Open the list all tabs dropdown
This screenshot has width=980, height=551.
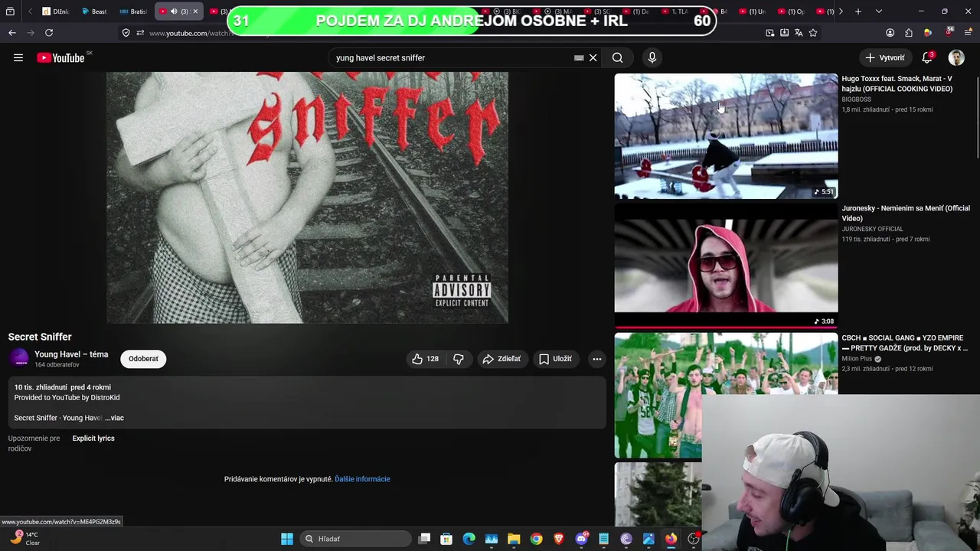pos(878,11)
